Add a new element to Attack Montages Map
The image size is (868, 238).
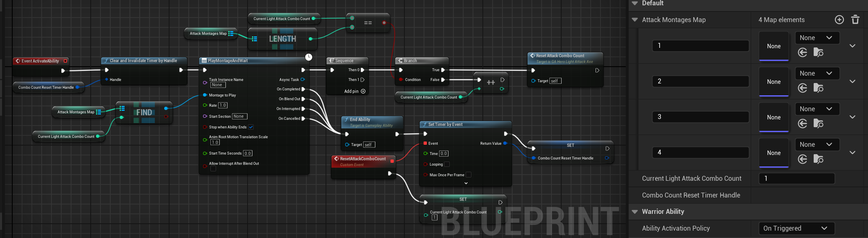[x=839, y=20]
